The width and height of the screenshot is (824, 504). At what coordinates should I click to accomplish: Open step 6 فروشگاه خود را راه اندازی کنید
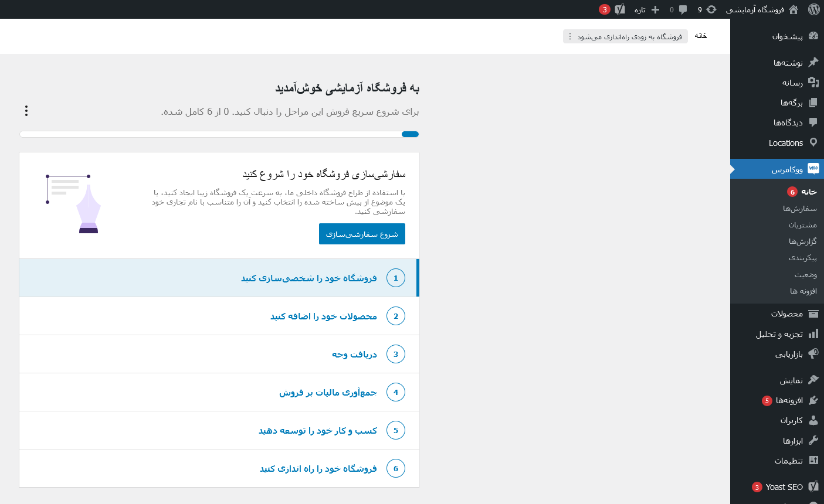coord(219,468)
